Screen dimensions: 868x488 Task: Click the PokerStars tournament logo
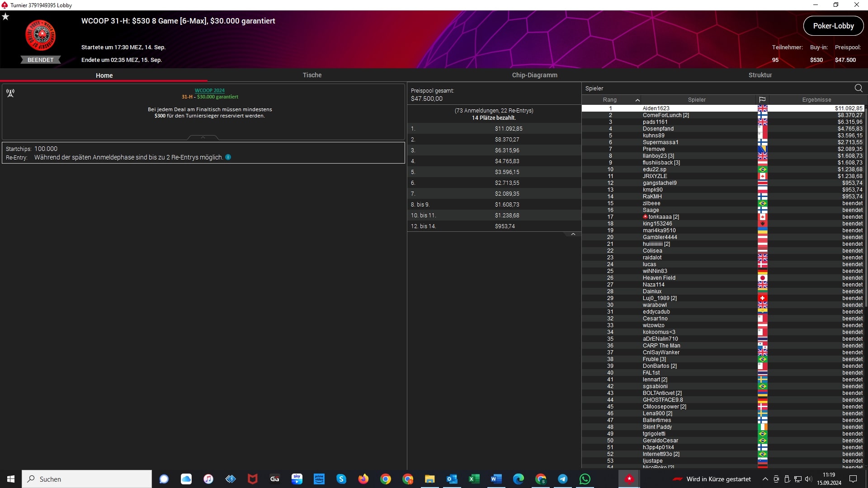point(41,35)
